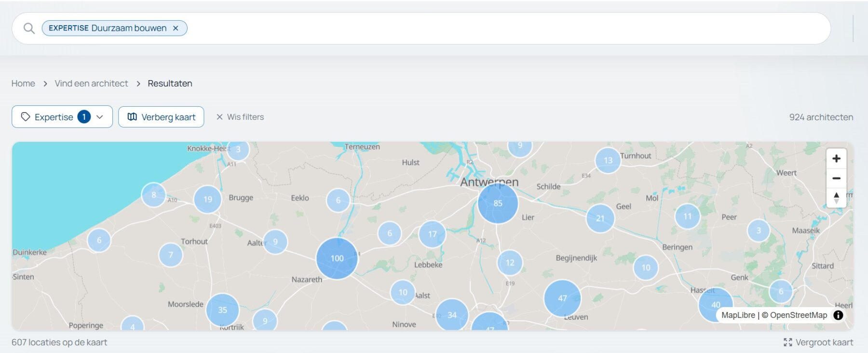The image size is (868, 353).
Task: Hide the map with Verberg kaart
Action: coord(161,117)
